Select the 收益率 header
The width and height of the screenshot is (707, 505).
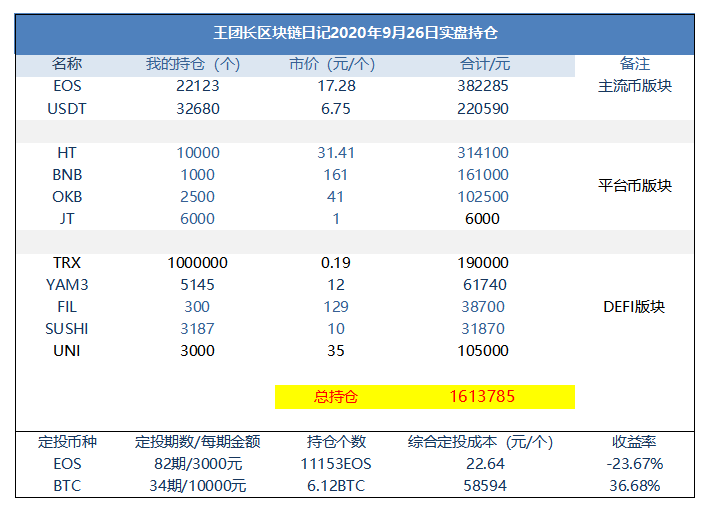[634, 442]
